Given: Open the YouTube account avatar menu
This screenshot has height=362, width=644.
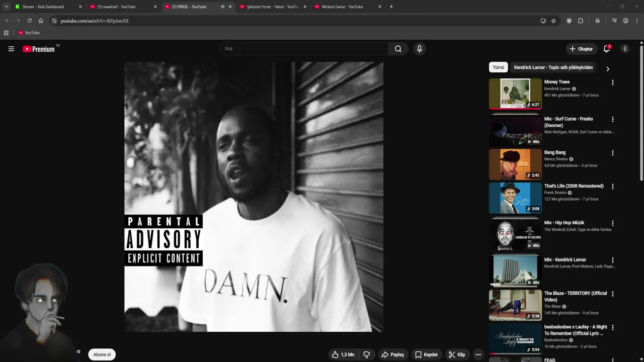Looking at the screenshot, I should pos(625,49).
